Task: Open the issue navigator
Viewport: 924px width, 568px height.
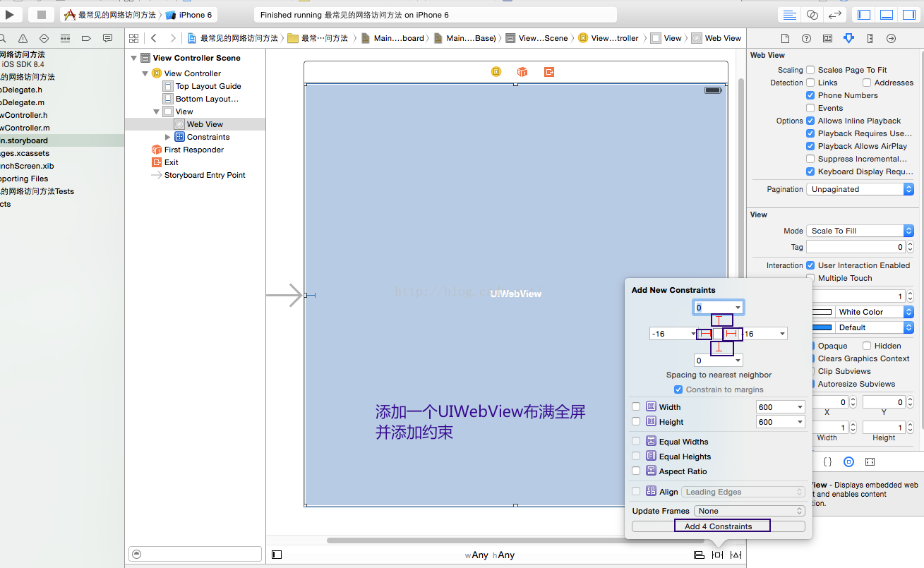Action: coord(23,38)
